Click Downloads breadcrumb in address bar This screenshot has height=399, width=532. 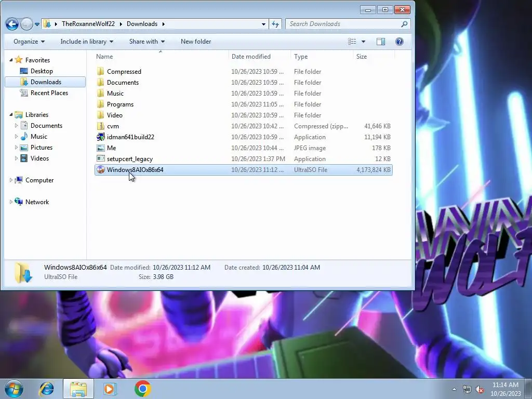point(142,24)
